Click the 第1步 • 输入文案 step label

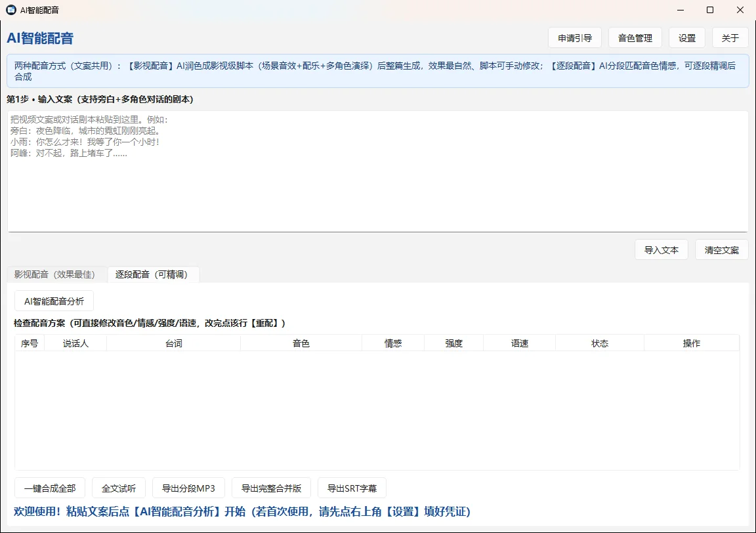[x=100, y=99]
